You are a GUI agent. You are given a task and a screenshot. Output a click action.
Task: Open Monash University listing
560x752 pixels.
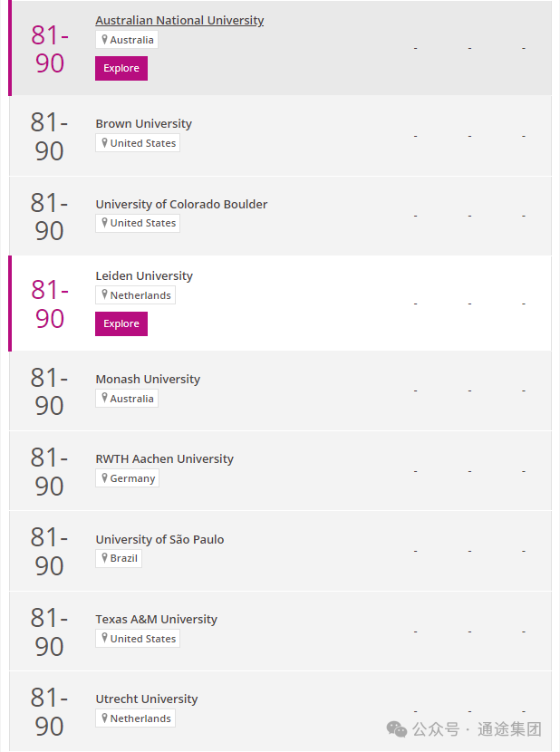tap(148, 379)
